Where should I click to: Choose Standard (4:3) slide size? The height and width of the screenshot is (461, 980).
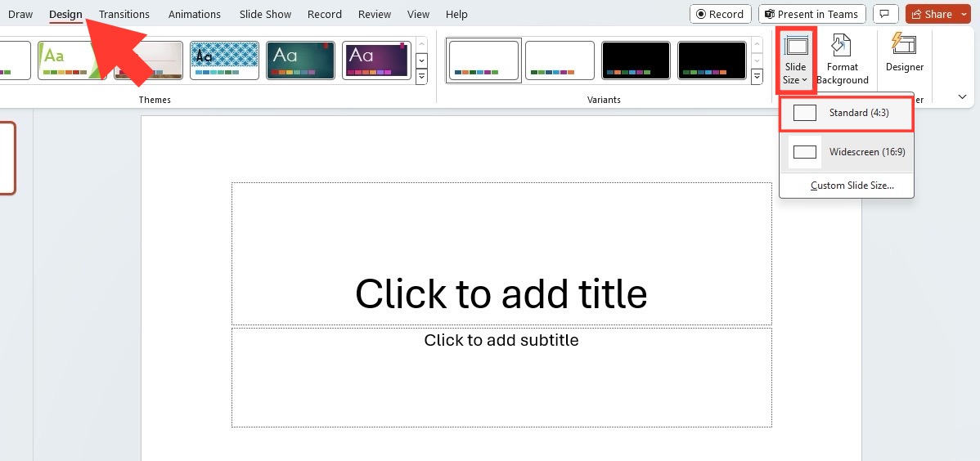(846, 113)
